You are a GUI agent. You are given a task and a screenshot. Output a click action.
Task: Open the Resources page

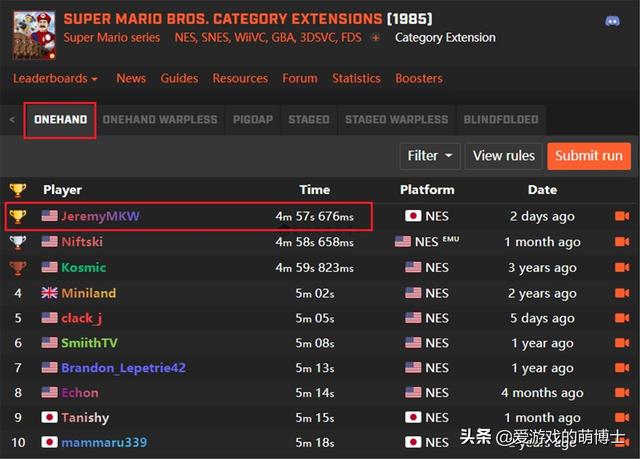240,78
